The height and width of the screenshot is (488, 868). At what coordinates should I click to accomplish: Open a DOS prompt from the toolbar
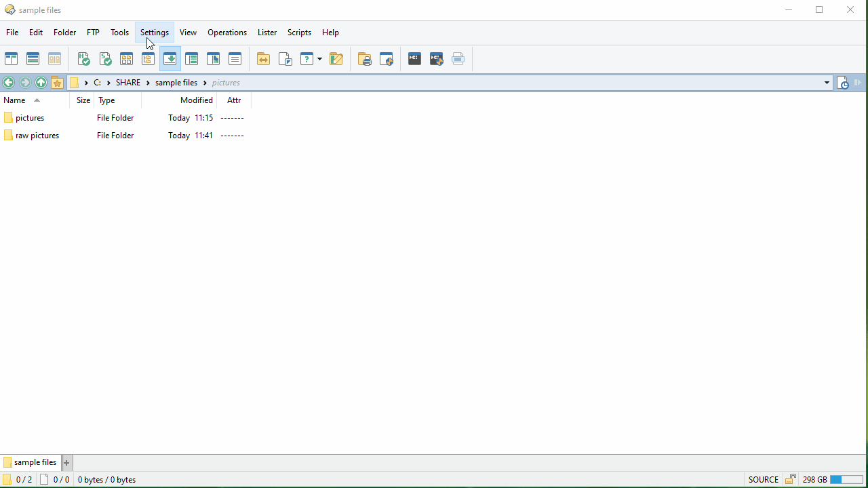[414, 59]
